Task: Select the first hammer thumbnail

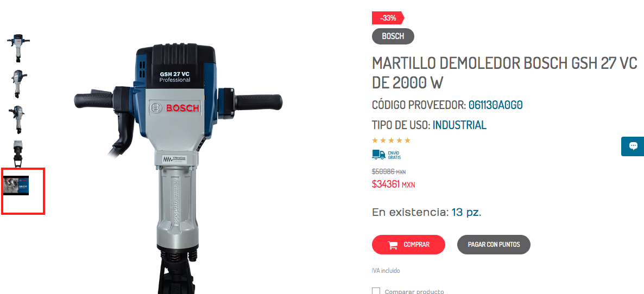Action: pyautogui.click(x=18, y=48)
